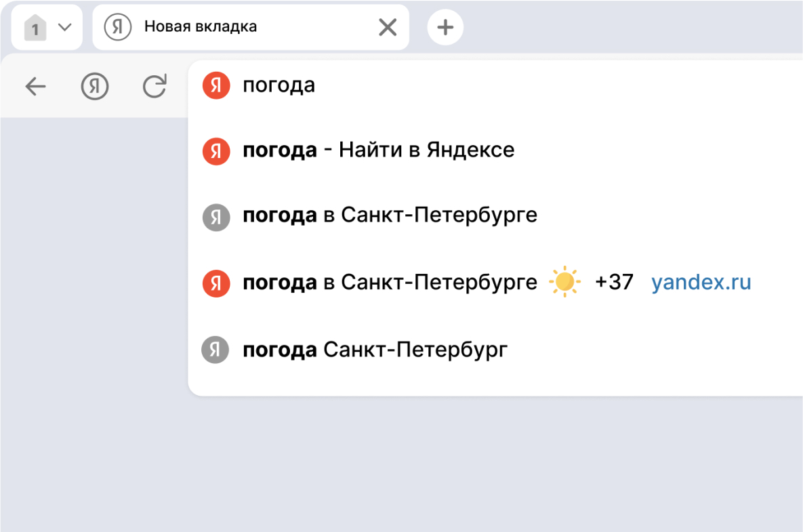Clear the address bar with the X button
The width and height of the screenshot is (803, 532).
click(388, 27)
